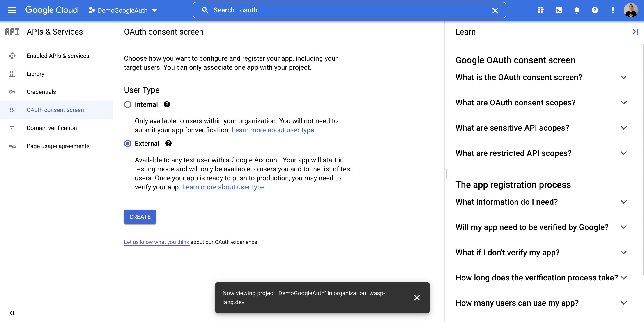
Task: Click the APIs & Services icon
Action: click(x=12, y=32)
